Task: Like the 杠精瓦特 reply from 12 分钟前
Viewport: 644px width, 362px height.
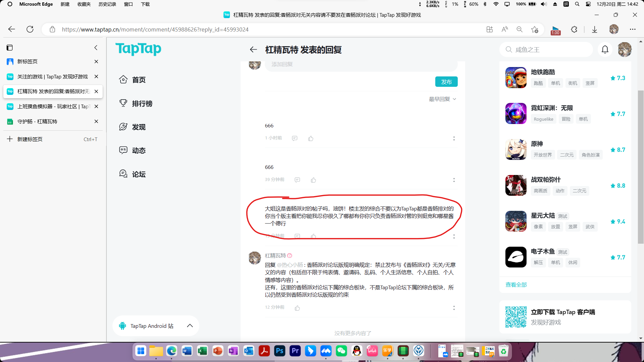Action: pyautogui.click(x=297, y=308)
